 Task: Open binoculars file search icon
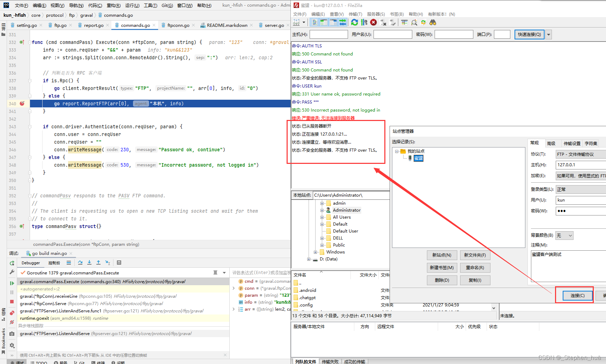(x=433, y=22)
